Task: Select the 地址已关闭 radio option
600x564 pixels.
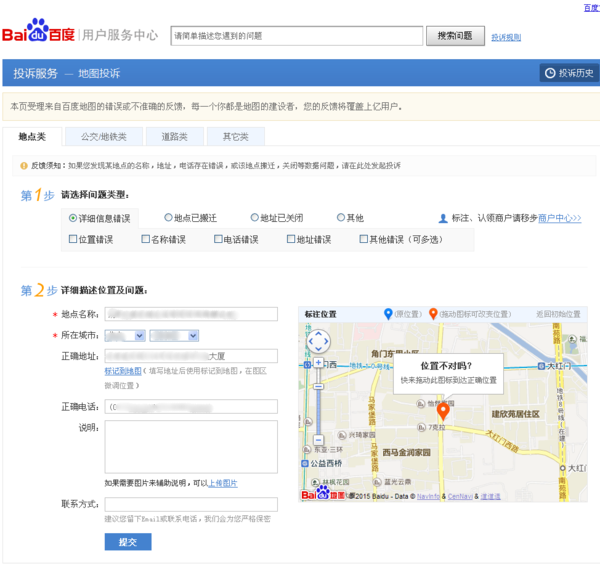Action: coord(254,218)
